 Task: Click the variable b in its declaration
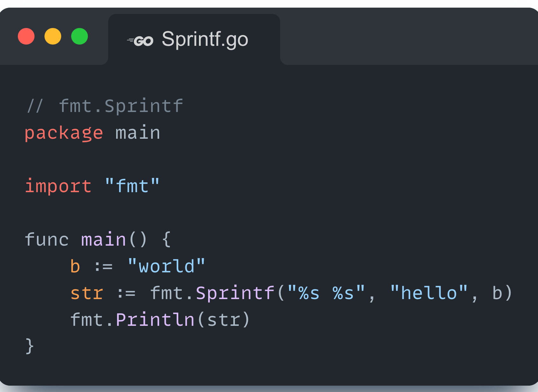(75, 266)
